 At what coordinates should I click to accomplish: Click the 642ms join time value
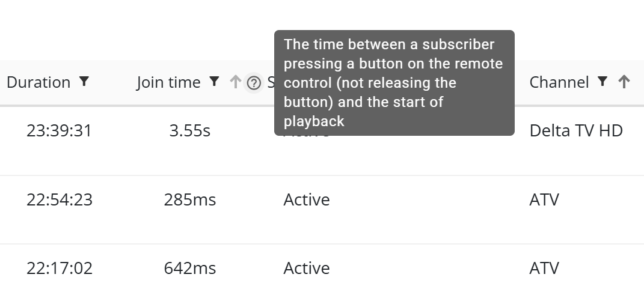[x=190, y=268]
